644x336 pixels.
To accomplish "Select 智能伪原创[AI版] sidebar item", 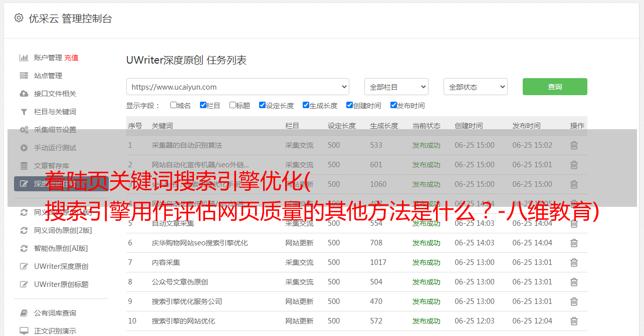I will 61,248.
